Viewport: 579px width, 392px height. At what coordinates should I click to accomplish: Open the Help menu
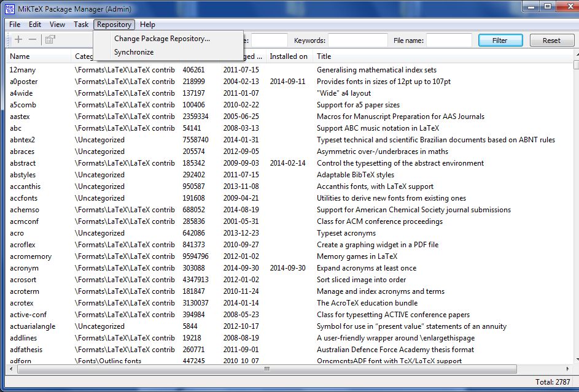[x=147, y=25]
